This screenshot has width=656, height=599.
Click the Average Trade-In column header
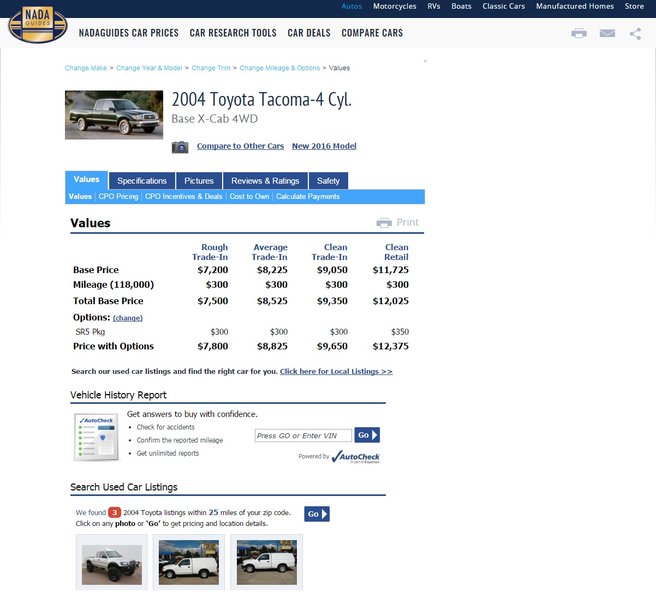coord(269,252)
